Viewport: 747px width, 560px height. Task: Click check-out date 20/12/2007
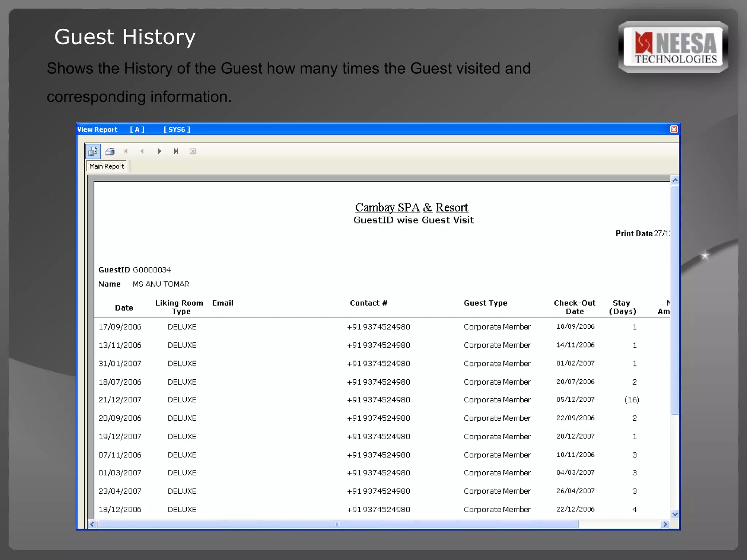pos(575,436)
